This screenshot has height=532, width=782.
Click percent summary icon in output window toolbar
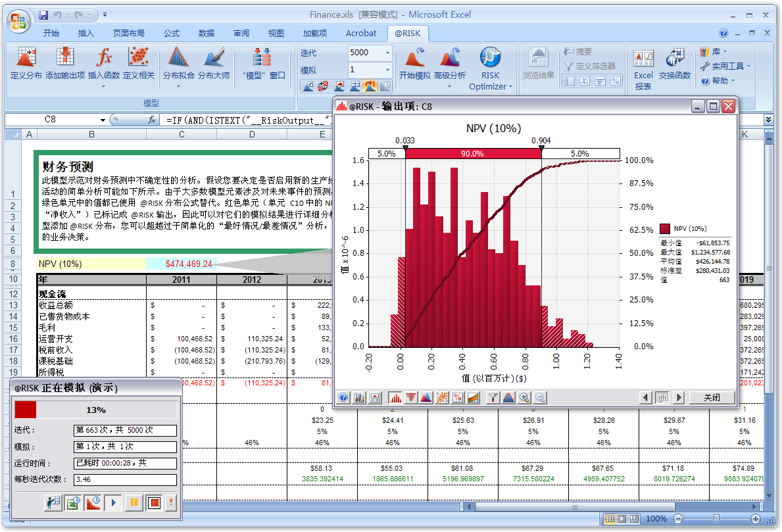tap(457, 397)
